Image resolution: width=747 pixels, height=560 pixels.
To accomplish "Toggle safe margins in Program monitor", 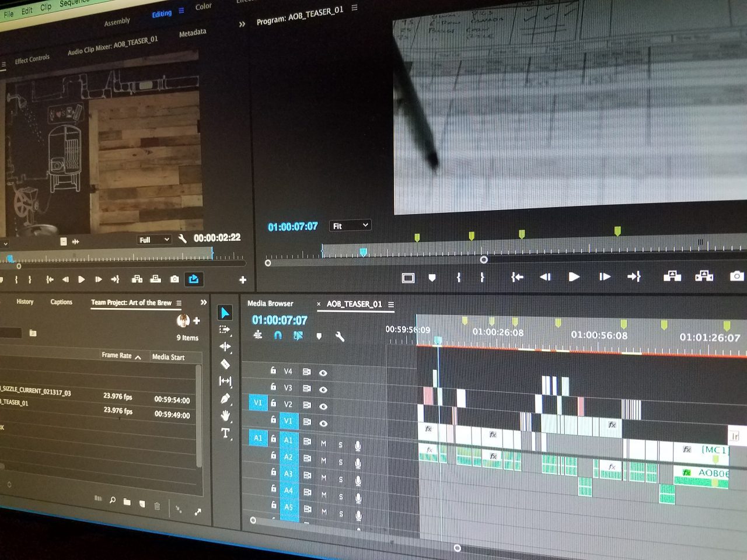I will click(x=408, y=278).
